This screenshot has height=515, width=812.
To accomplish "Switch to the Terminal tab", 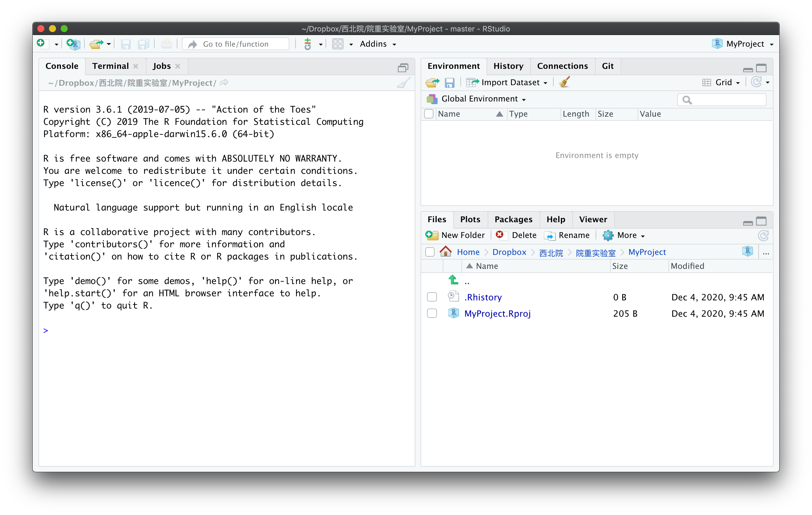I will pos(111,66).
